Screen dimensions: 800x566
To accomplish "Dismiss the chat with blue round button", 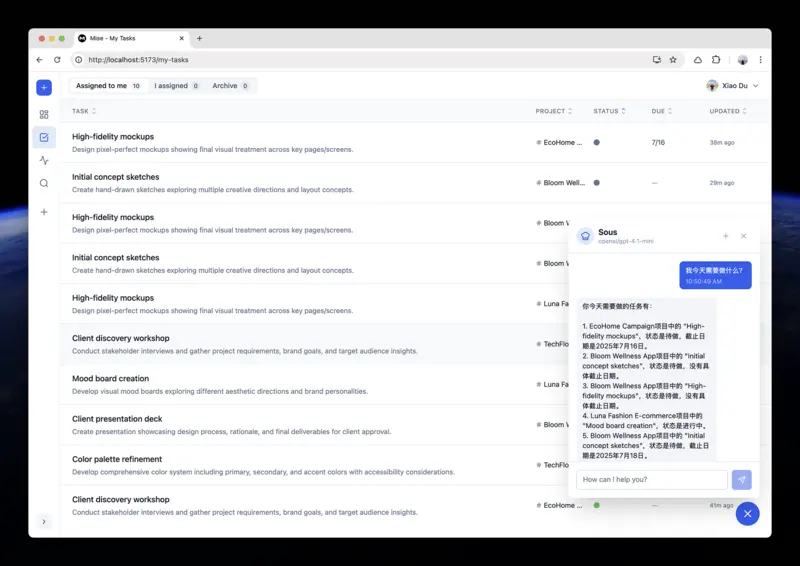I will (x=747, y=513).
